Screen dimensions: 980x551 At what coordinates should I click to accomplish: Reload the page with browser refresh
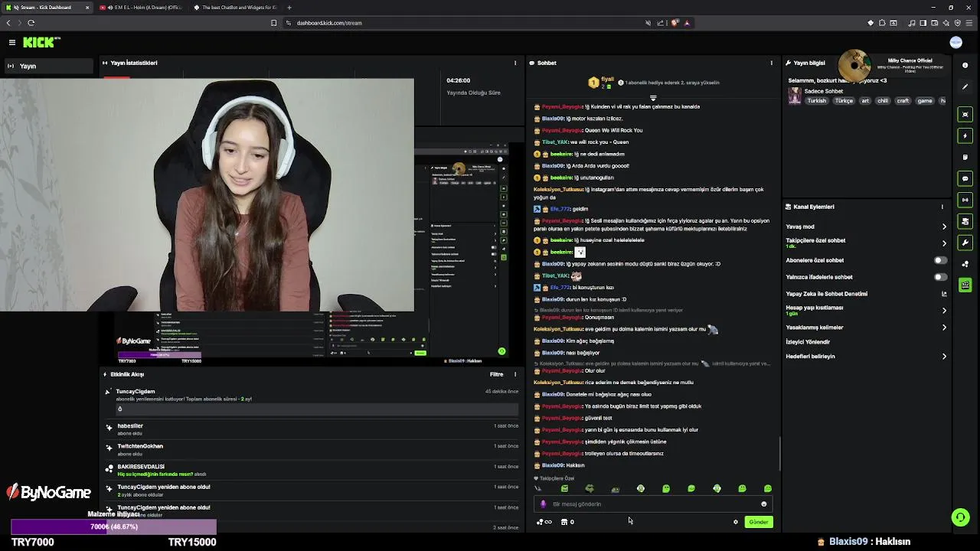[31, 23]
